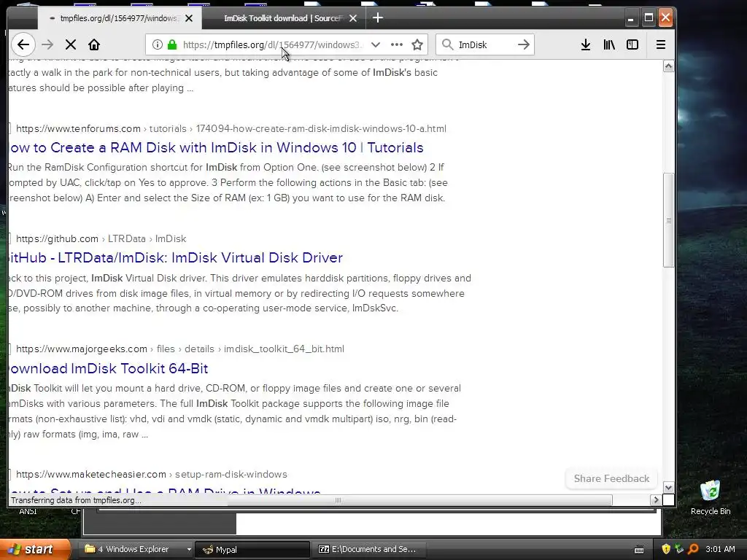Toggle the sidebar view icon

point(632,44)
